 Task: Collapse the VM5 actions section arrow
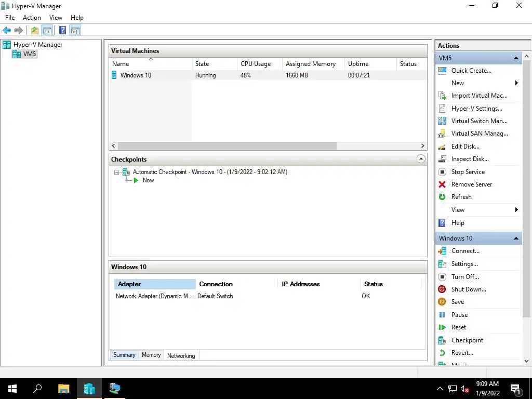point(516,58)
